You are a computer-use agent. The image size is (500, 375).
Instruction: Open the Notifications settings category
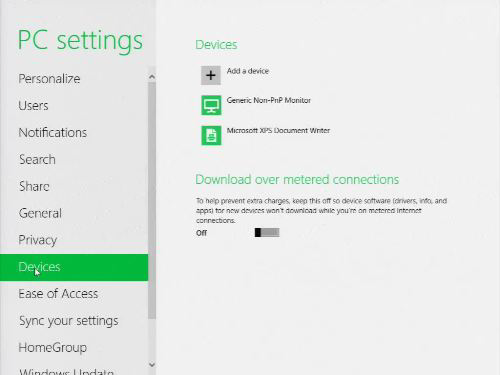tap(53, 133)
